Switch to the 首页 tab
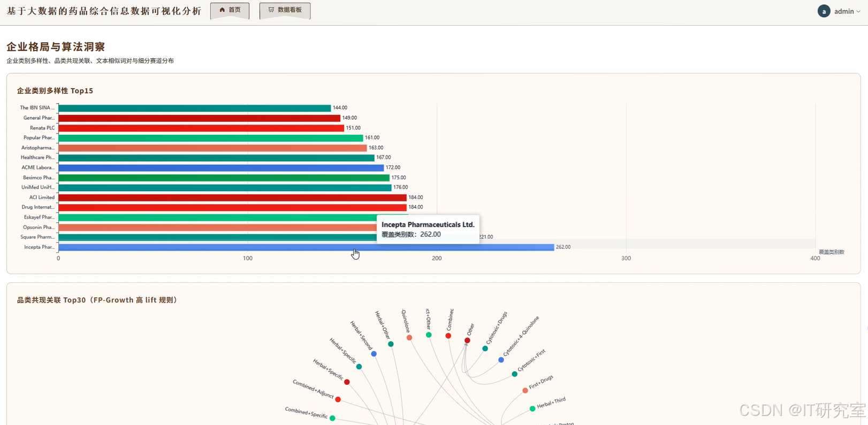 (x=230, y=11)
